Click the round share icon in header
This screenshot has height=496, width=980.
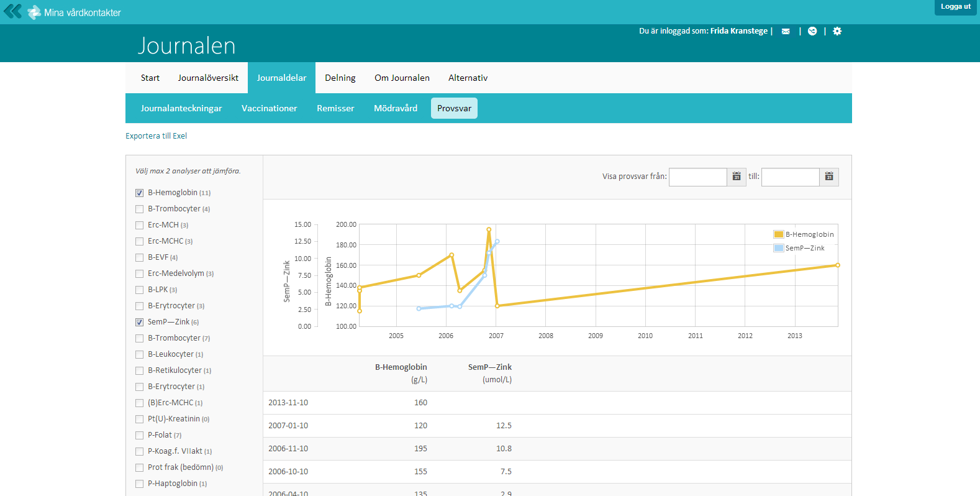coord(812,31)
